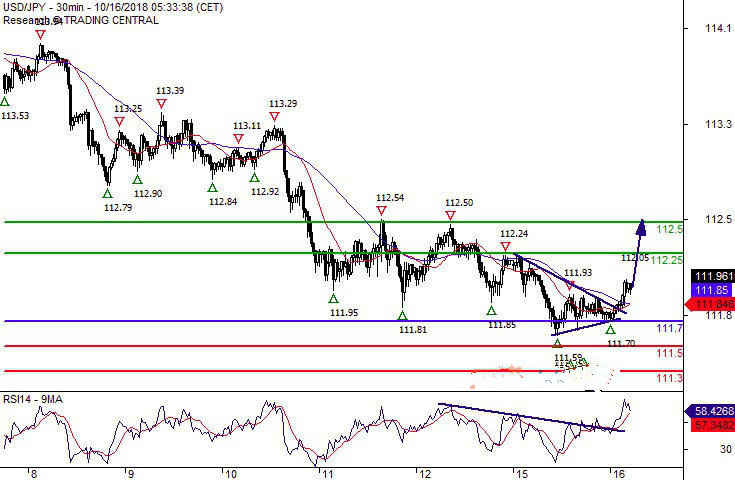
Task: Click the blue upward forecast arrow head
Action: coord(641,226)
